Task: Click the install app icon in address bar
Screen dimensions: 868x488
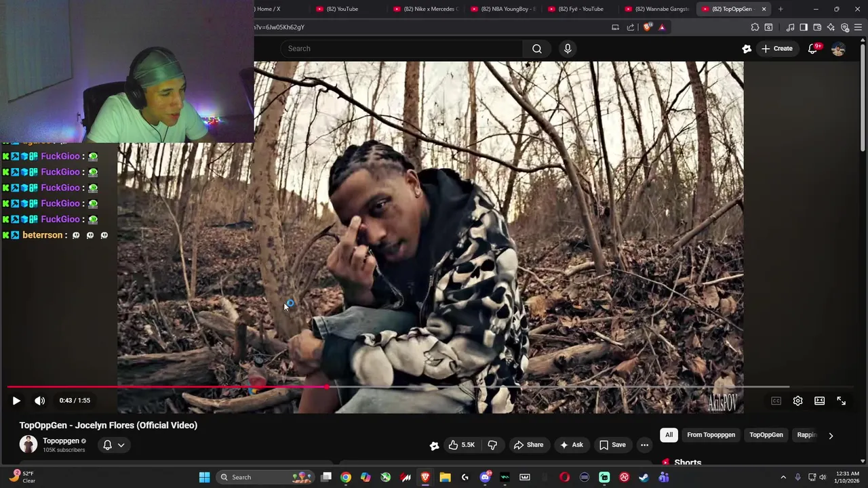Action: (615, 27)
